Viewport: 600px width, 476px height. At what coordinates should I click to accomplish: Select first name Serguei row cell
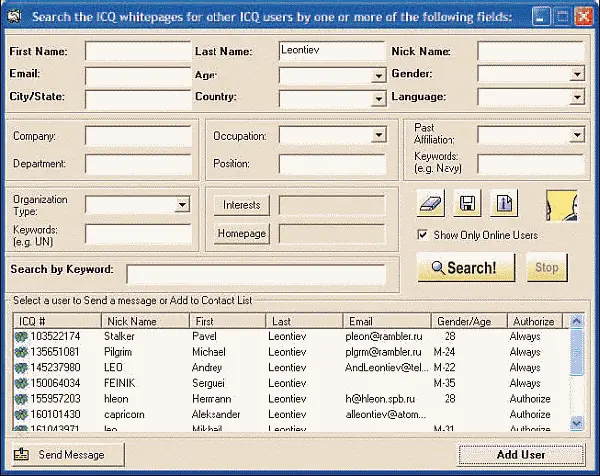point(208,383)
